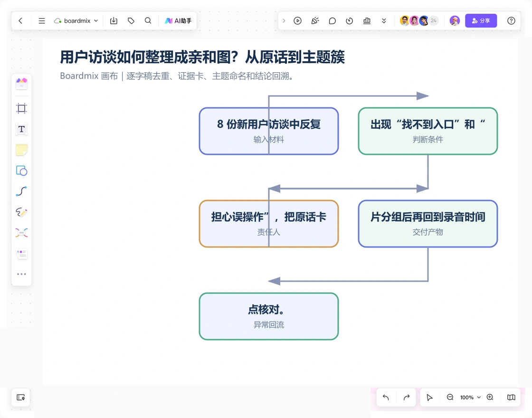Open the minimap panel icon

click(x=21, y=397)
